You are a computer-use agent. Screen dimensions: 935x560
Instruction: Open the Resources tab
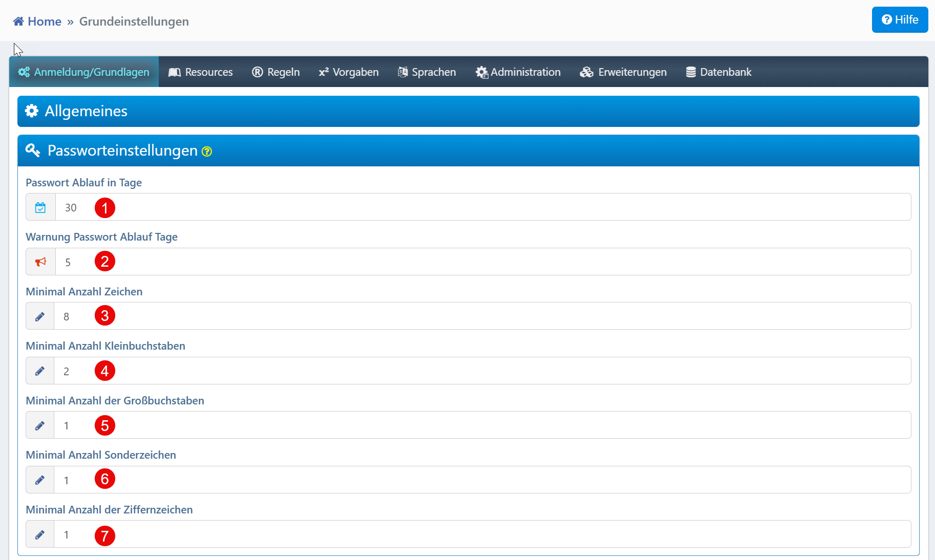[x=201, y=72]
